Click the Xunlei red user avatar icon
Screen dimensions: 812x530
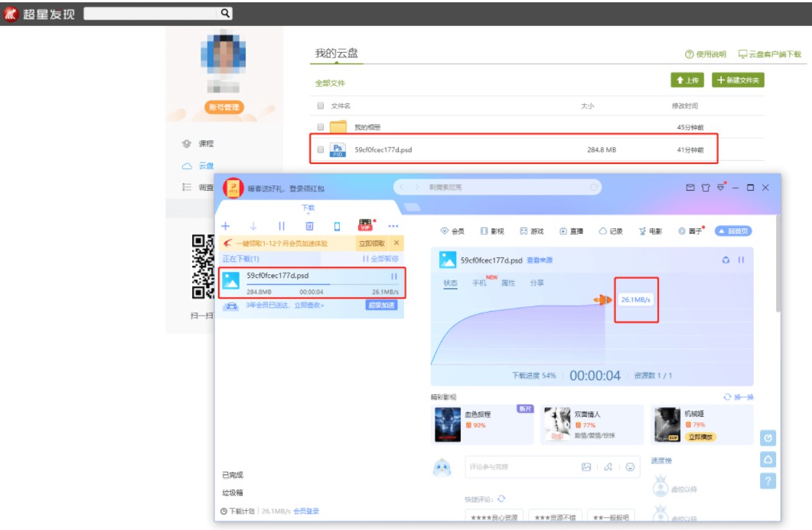tap(233, 188)
